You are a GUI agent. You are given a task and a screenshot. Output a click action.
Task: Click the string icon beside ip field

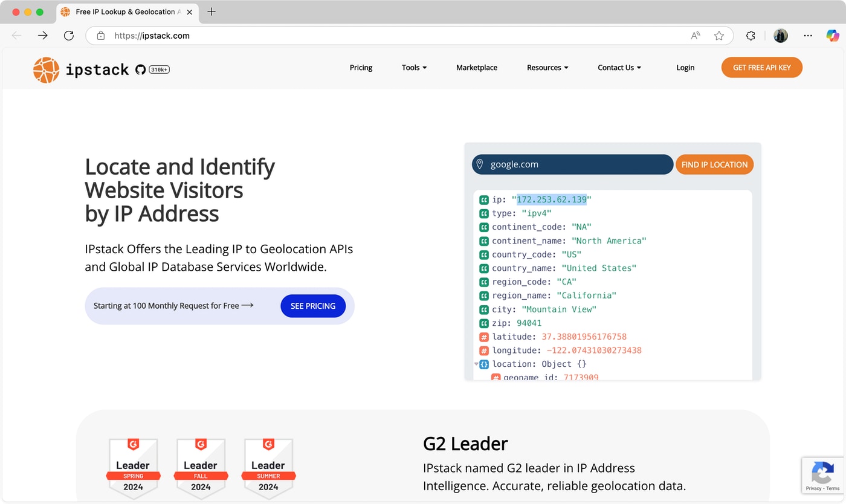[484, 199]
